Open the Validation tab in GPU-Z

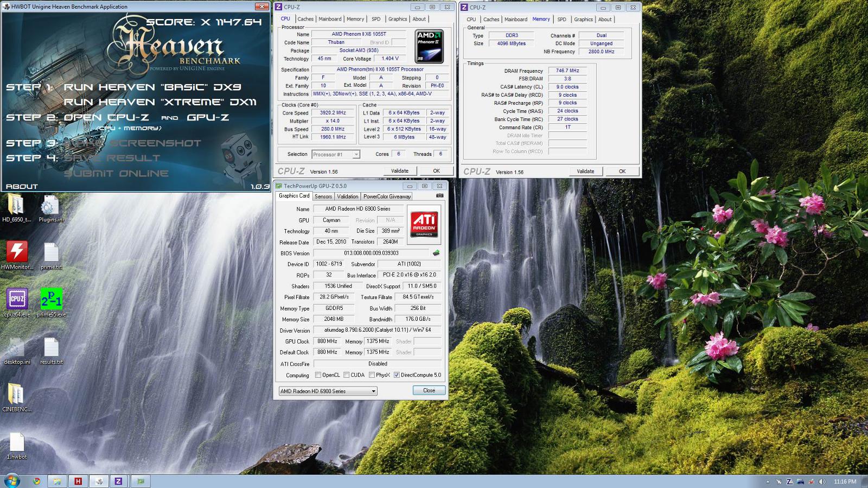(347, 197)
